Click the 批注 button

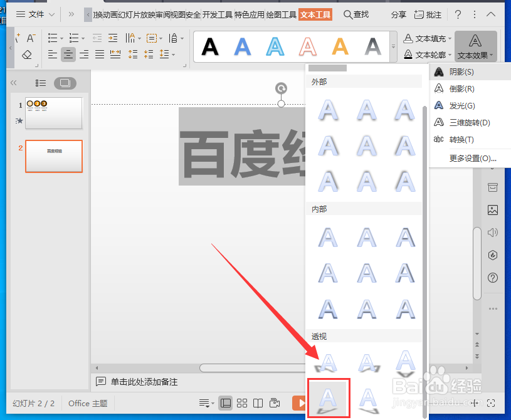428,14
